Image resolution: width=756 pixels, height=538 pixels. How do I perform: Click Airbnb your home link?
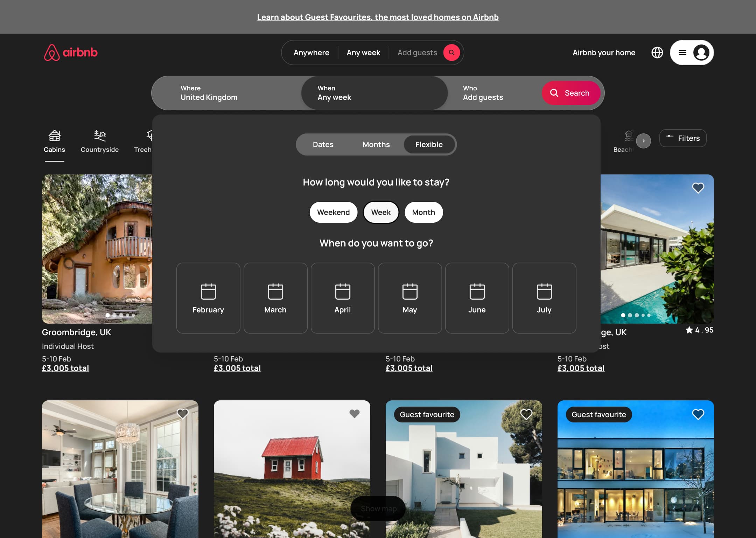(604, 53)
